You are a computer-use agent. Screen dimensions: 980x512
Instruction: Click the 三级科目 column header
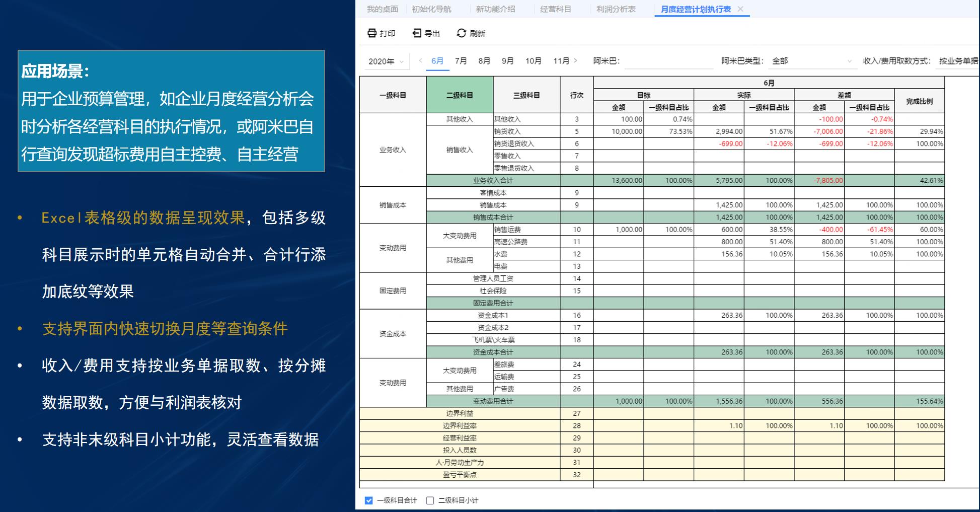[x=526, y=95]
